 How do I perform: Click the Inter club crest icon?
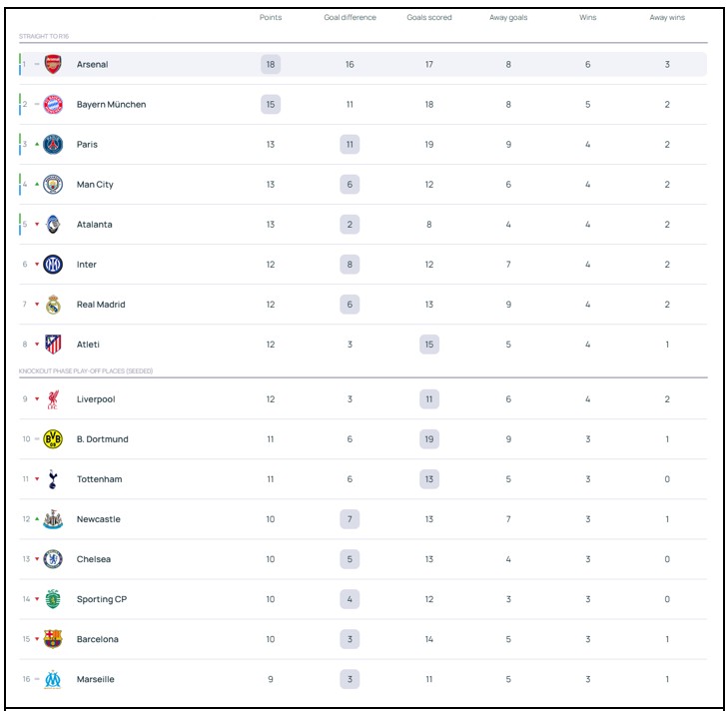pos(53,265)
